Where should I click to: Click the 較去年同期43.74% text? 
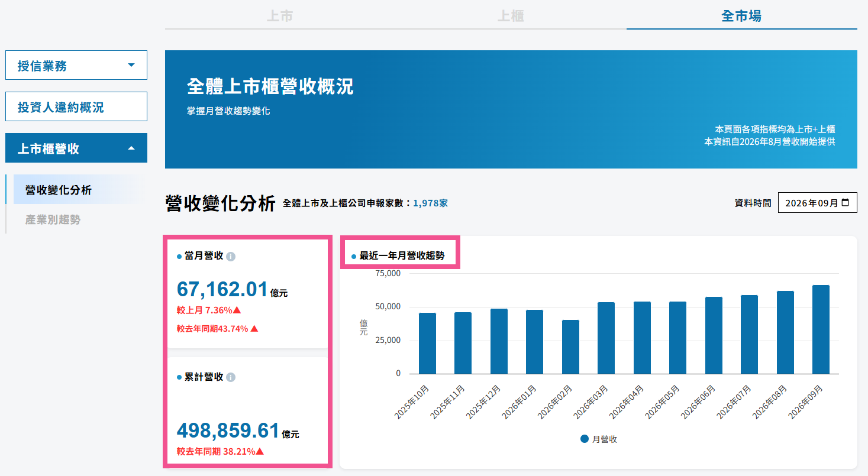(x=218, y=329)
